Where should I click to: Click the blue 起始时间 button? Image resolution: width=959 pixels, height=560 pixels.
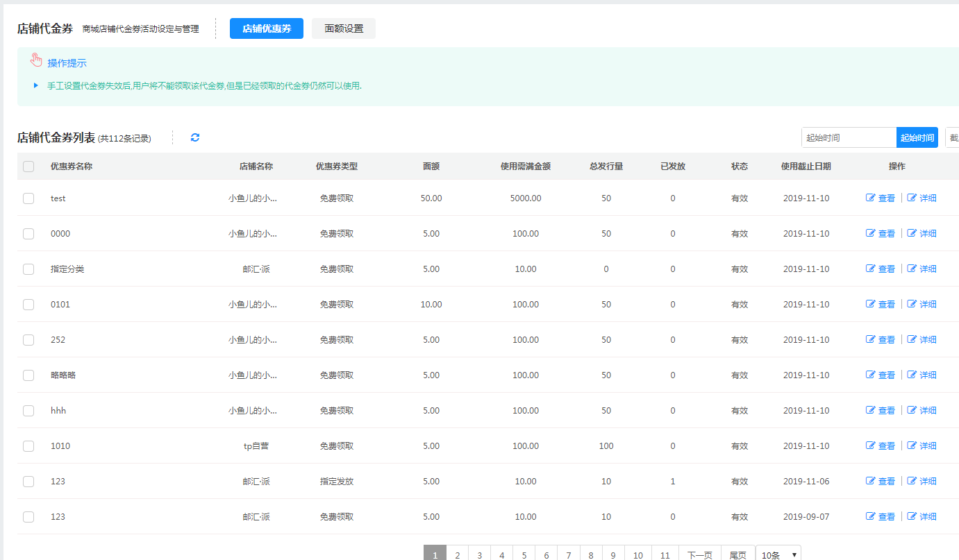click(x=917, y=137)
